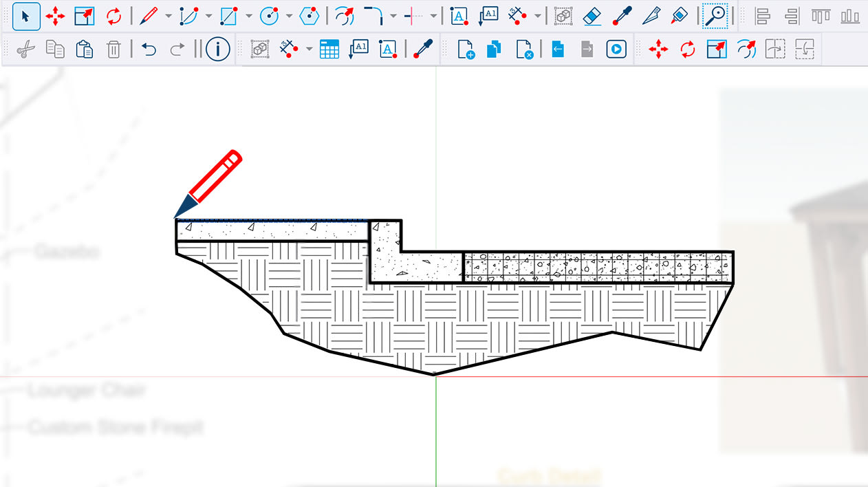Click the Paste clipboard icon
Screen dimensions: 868x487
tap(85, 50)
